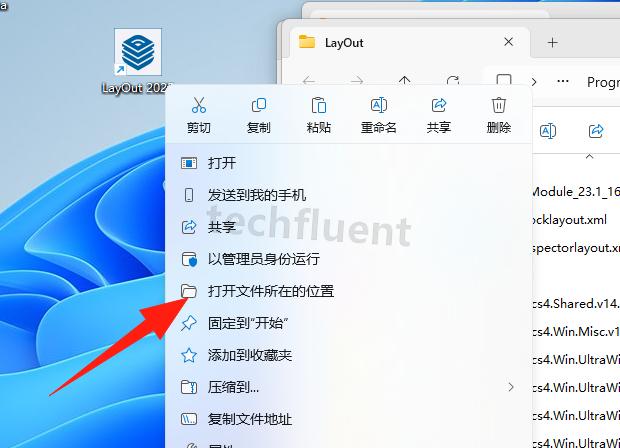Screen dimensions: 620x448
Task: Choose 发送到我的手机 menu entry
Action: tap(348, 195)
